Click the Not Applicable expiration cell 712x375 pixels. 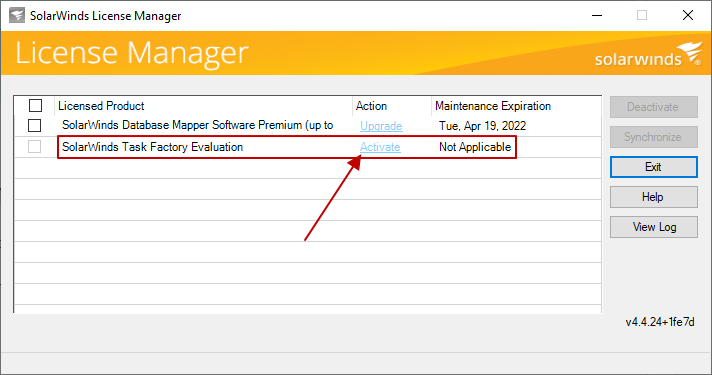pyautogui.click(x=475, y=147)
